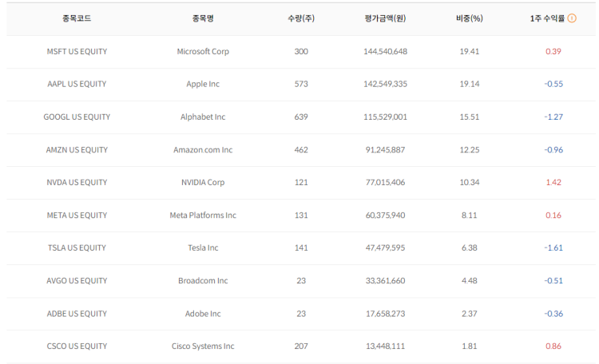The image size is (599, 364).
Task: Click AMZN US EQUITY code cell
Action: pyautogui.click(x=77, y=150)
